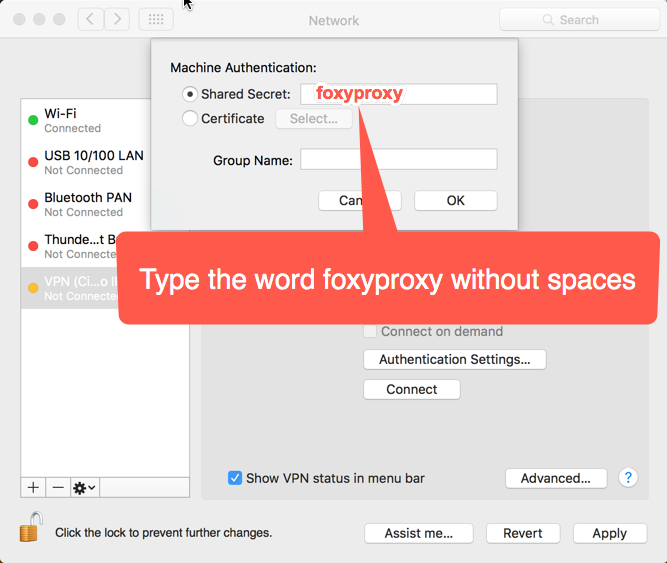Viewport: 667px width, 563px height.
Task: Open the gear action menu
Action: 85,487
